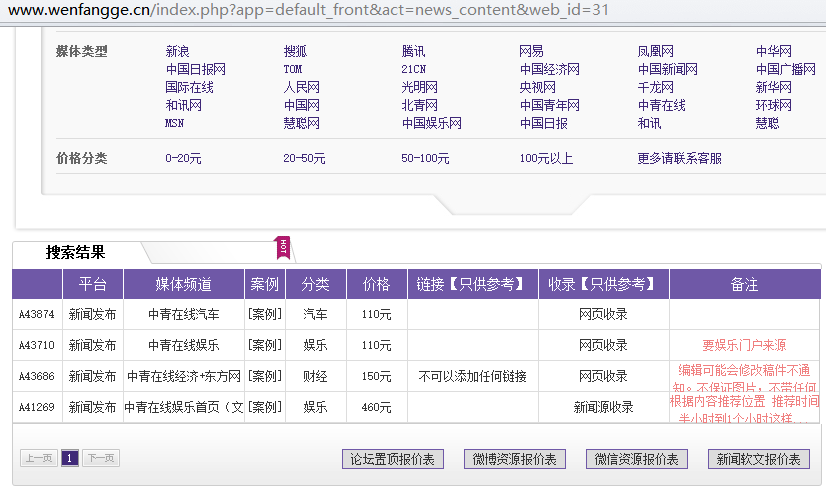
Task: Open the 论坛置顶报价表 price list
Action: coord(393,459)
